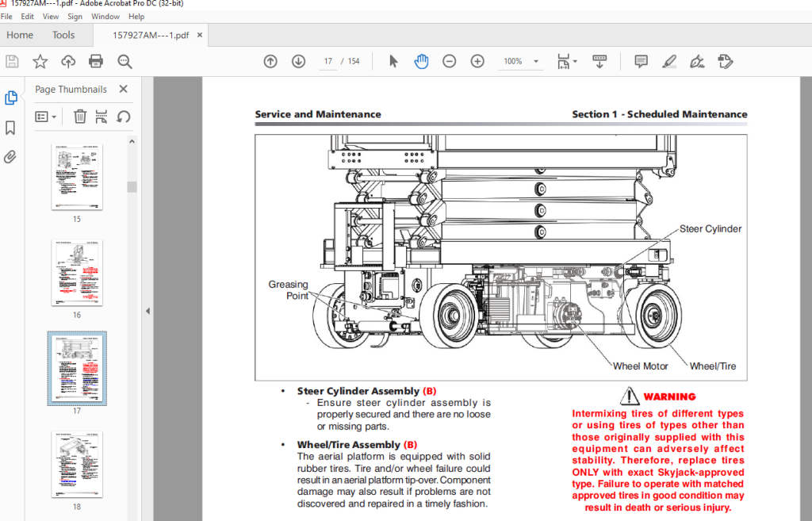Switch to the Tools tab
Image resolution: width=812 pixels, height=521 pixels.
pyautogui.click(x=63, y=35)
